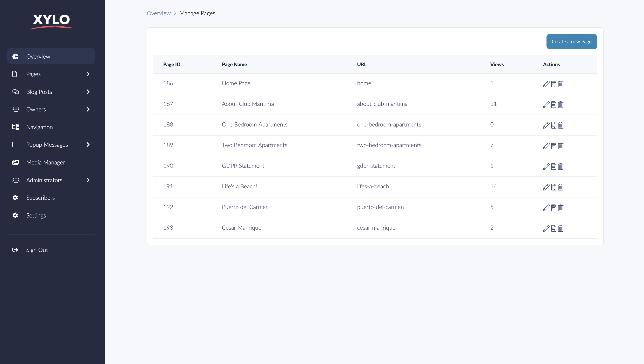Click document icon in GDPR Statement row
Screen dimensions: 644x364
coord(554,166)
